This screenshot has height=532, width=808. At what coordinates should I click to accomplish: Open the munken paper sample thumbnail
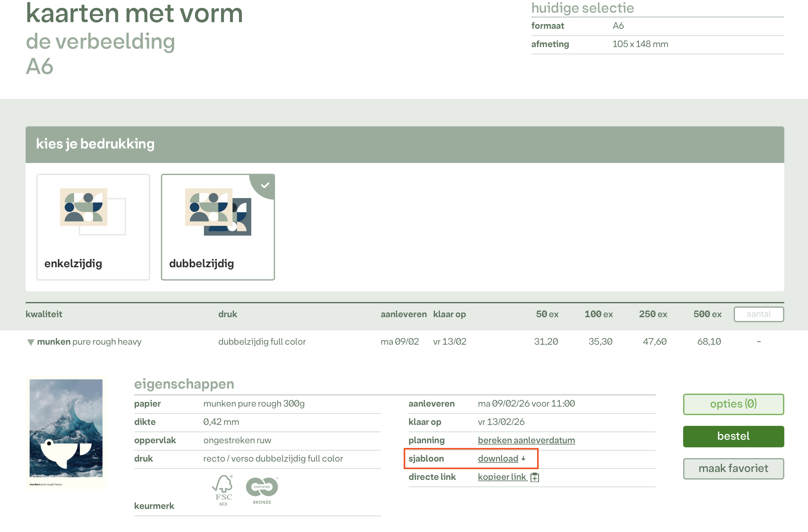click(66, 432)
